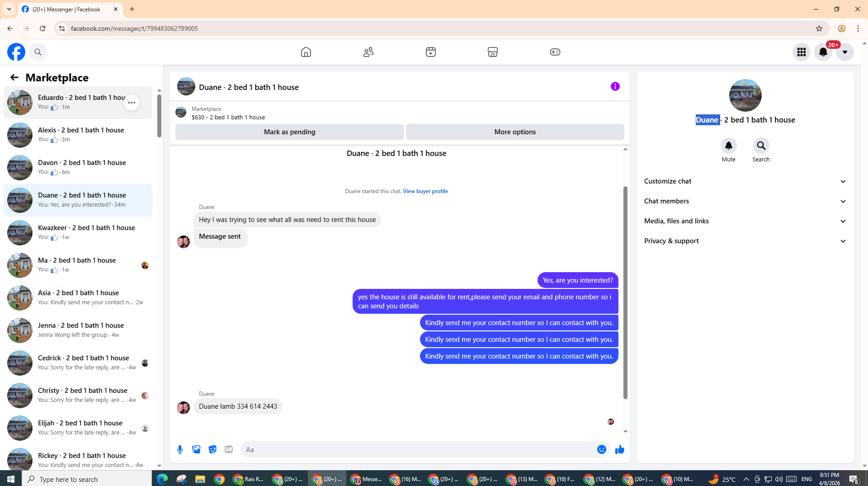
Task: Open the tab search dropdown arrow
Action: 9,9
